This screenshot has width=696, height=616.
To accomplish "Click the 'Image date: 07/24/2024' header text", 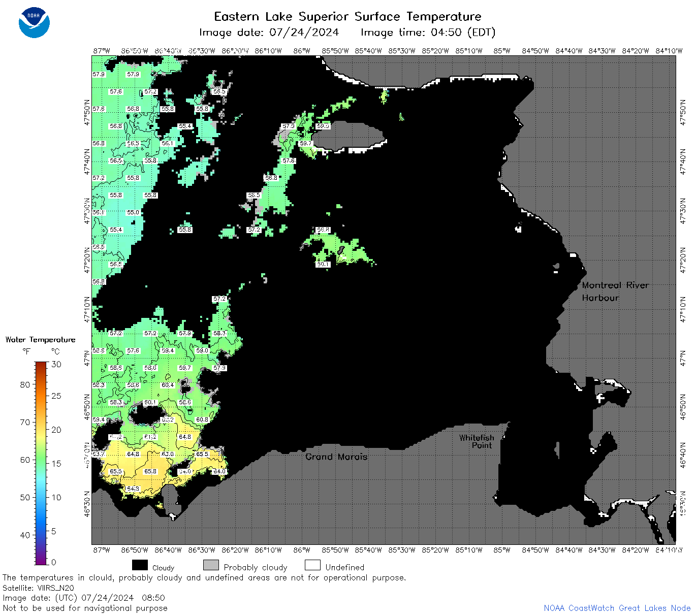I will pyautogui.click(x=269, y=33).
